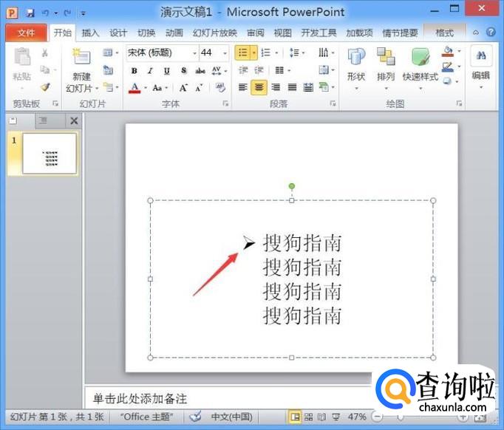
Task: Open the slide Layout dropdown
Action: (110, 52)
